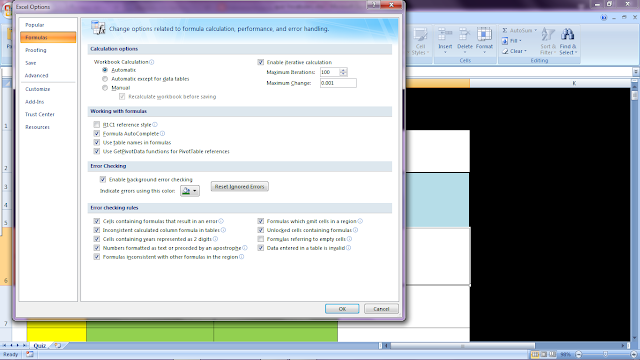Open Cell Styles gallery in Excel ribbon
Image resolution: width=640 pixels, height=360 pixels.
pos(420,41)
